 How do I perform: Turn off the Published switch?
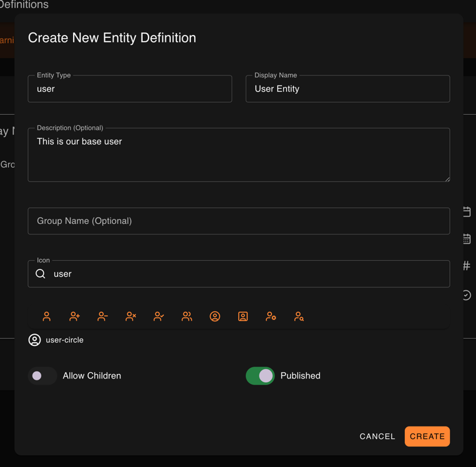(x=260, y=376)
